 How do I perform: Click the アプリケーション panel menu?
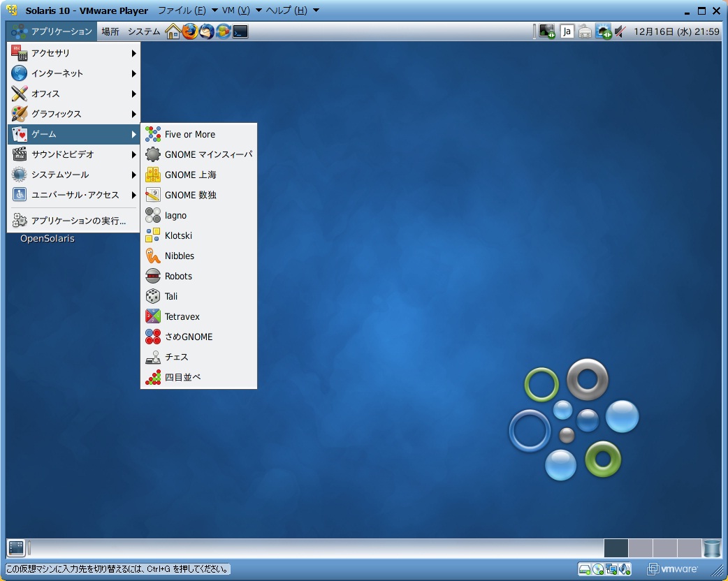pyautogui.click(x=52, y=31)
